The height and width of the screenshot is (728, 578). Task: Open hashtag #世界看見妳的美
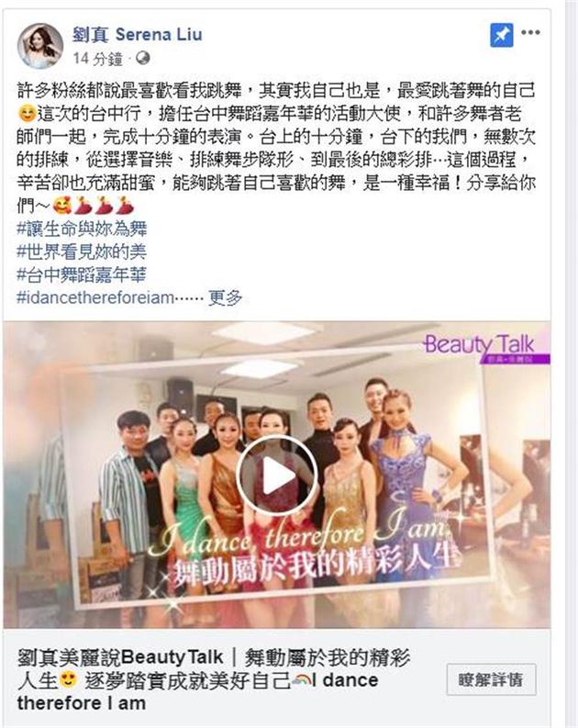pos(82,252)
